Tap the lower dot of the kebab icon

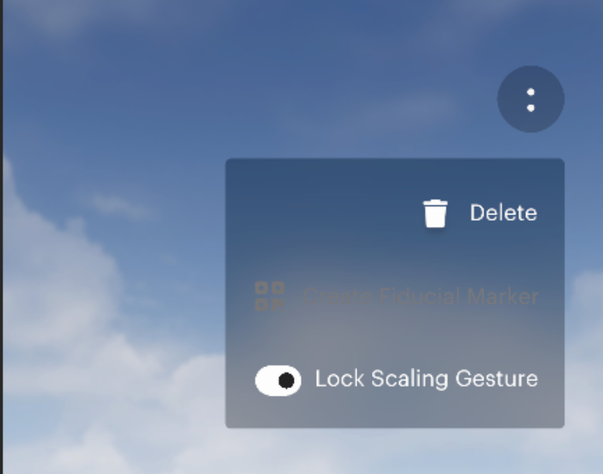[531, 108]
